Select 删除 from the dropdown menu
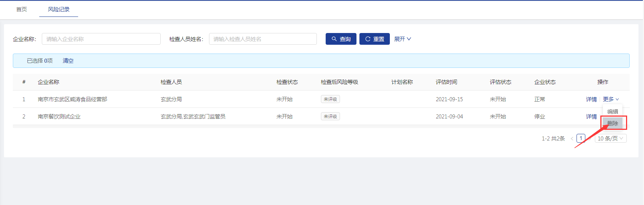Viewport: 644px width, 205px height. coord(612,123)
